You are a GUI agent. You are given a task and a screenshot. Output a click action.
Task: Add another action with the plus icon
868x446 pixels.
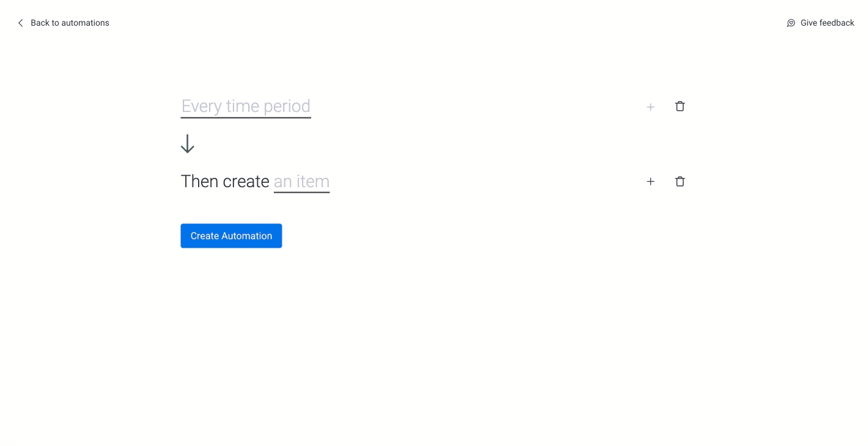pyautogui.click(x=650, y=182)
